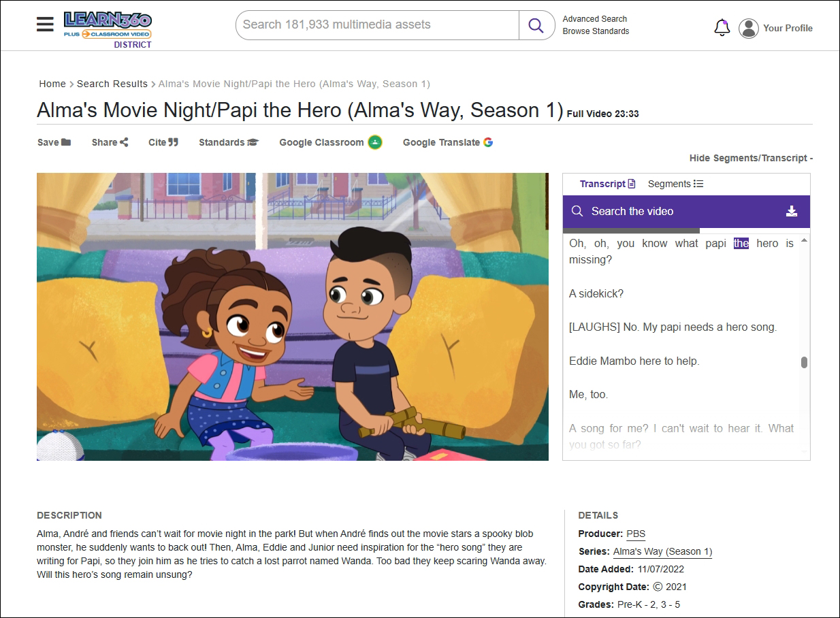Viewport: 840px width, 618px height.
Task: Switch to the Segments tab
Action: (x=675, y=184)
